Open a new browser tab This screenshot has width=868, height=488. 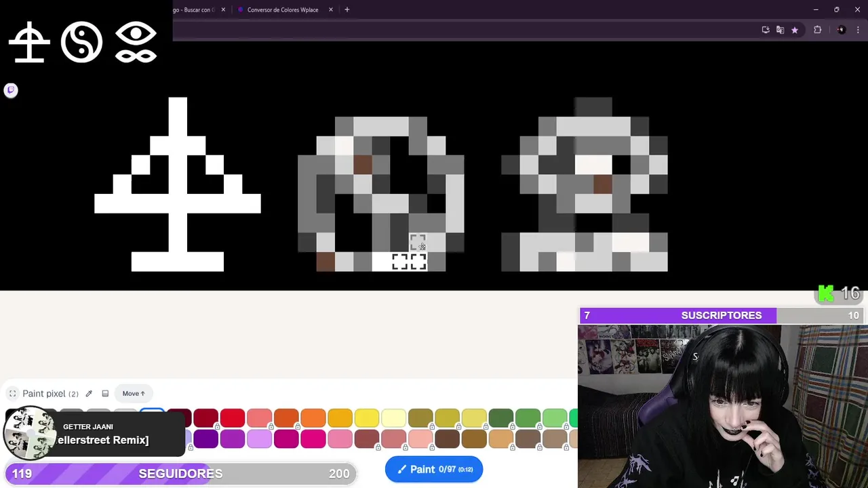pos(347,9)
